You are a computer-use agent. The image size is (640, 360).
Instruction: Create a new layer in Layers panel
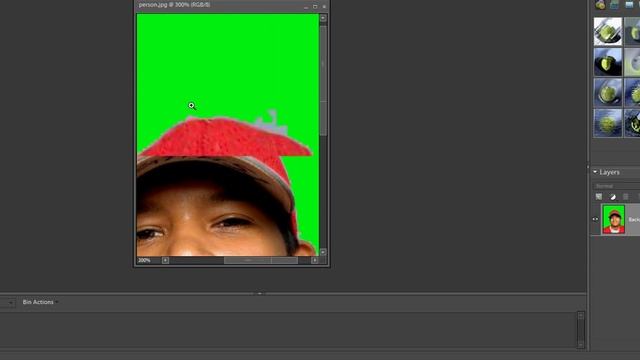[x=599, y=197]
